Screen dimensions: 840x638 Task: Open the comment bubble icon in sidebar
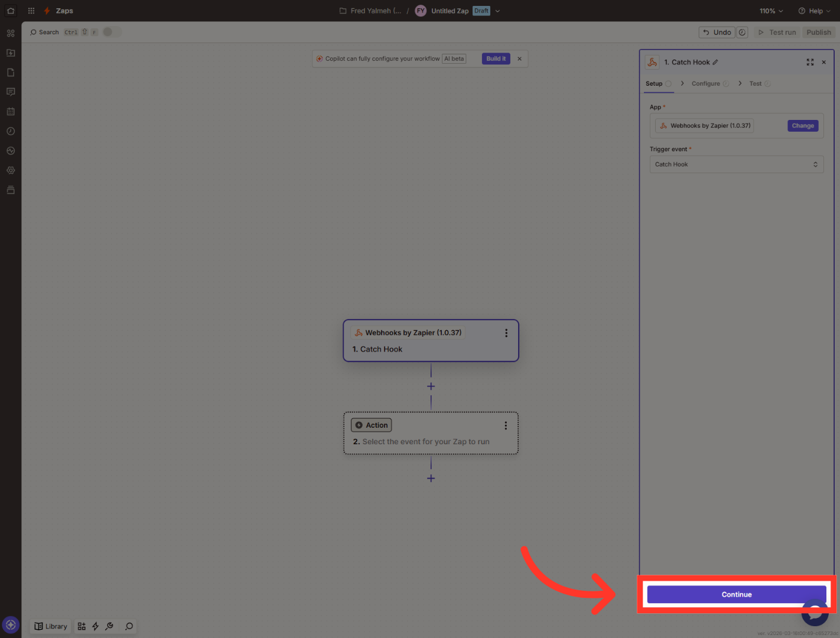pos(11,92)
